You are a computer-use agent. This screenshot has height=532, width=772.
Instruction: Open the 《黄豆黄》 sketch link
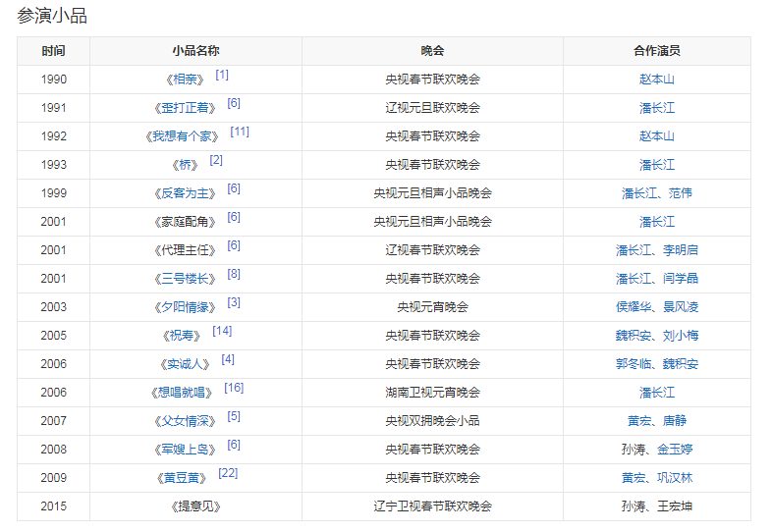point(185,478)
